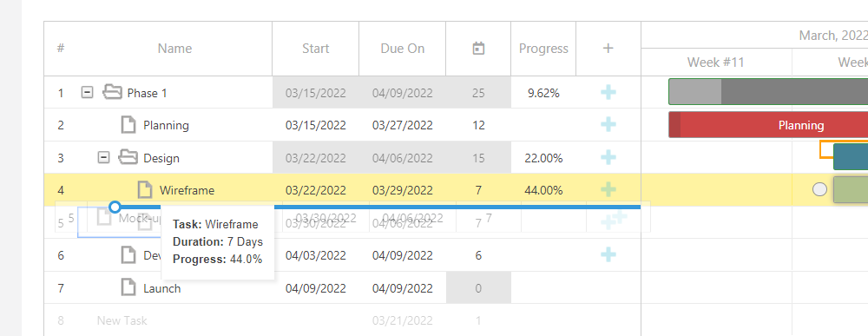Click the Wireframe file icon
Image resolution: width=868 pixels, height=336 pixels.
(x=144, y=190)
